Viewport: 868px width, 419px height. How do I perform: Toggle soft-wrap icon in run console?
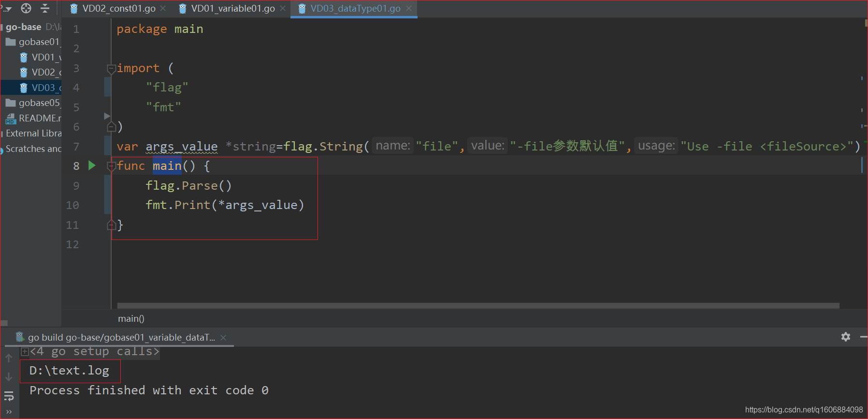point(9,397)
